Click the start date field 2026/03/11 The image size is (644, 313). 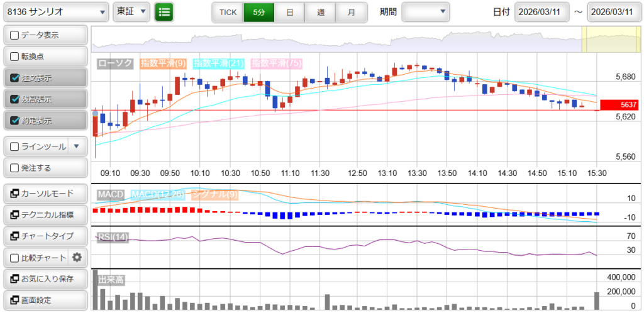click(541, 12)
